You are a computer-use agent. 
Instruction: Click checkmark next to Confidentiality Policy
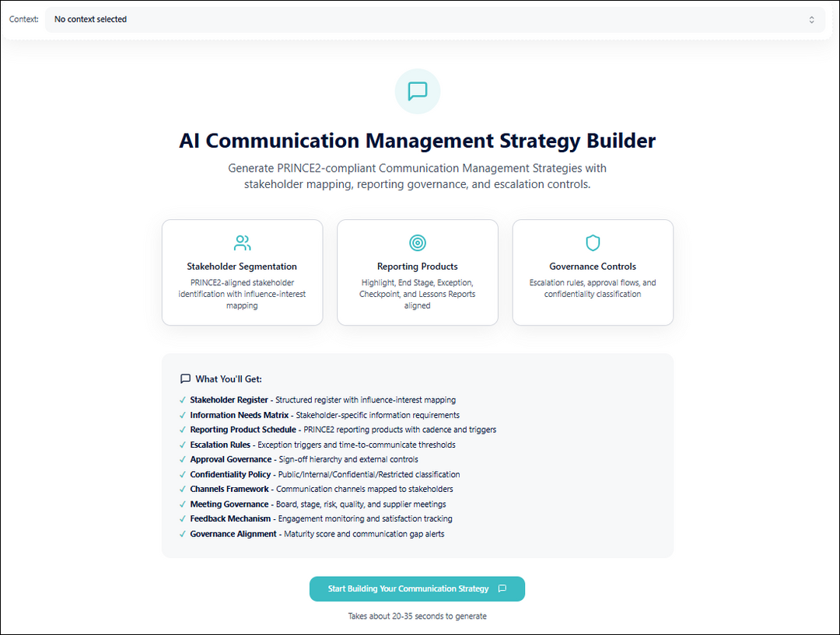[183, 474]
